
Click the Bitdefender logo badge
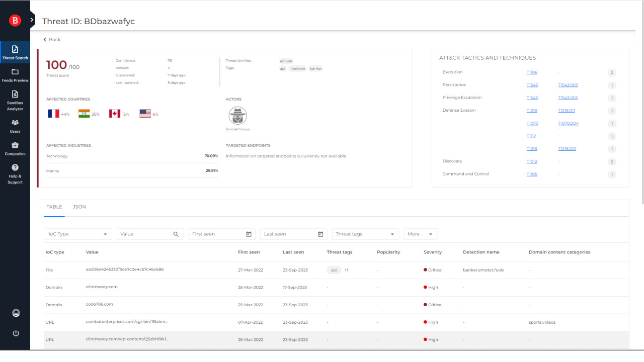[15, 21]
